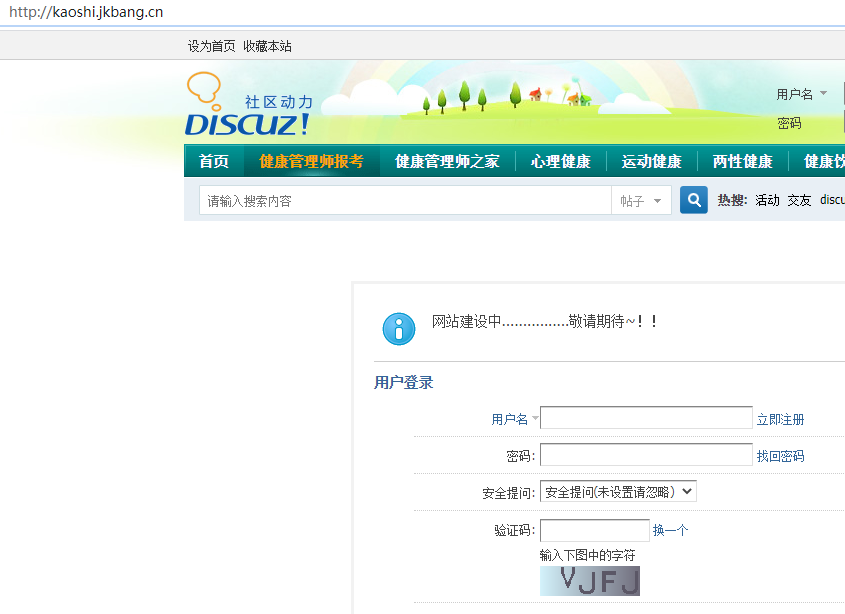Select the 运动健康 navigation item
The height and width of the screenshot is (614, 845).
click(x=651, y=161)
